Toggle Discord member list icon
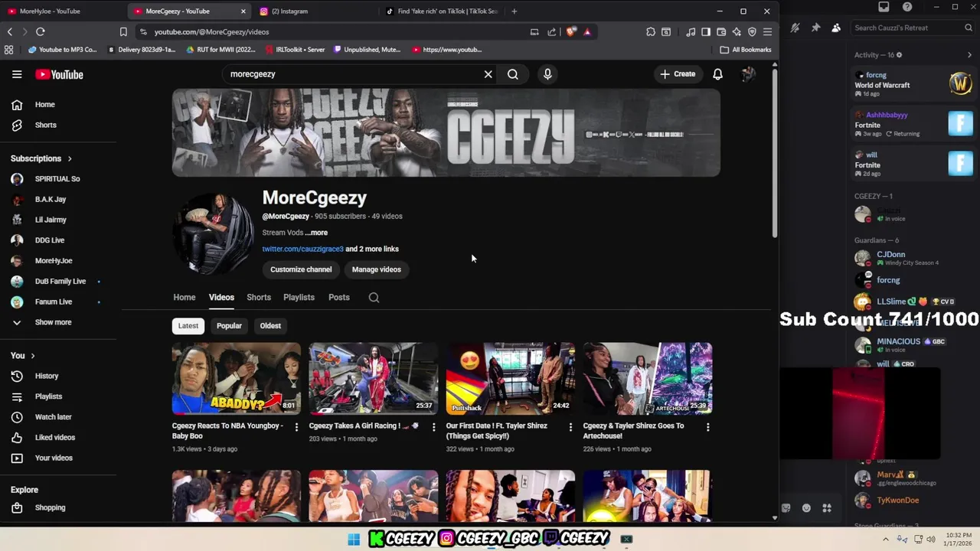The height and width of the screenshot is (551, 980). point(836,28)
